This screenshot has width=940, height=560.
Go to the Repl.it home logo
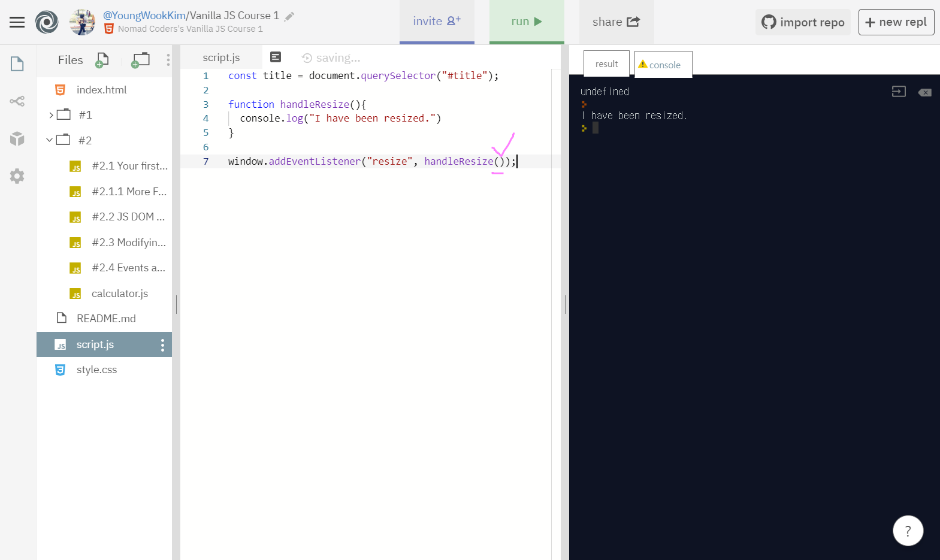pos(47,22)
